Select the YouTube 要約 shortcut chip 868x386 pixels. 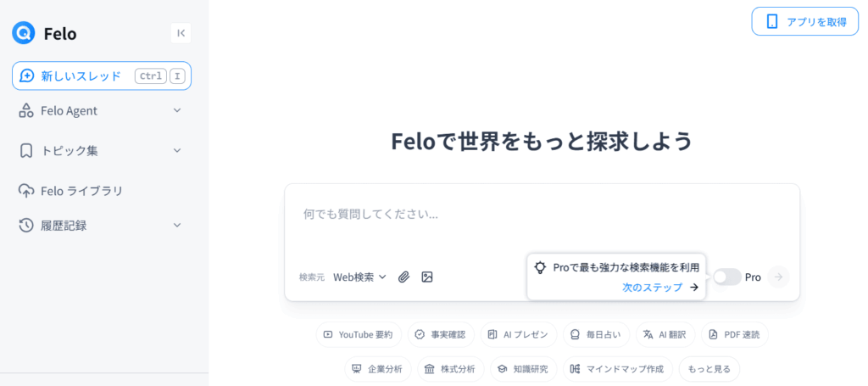click(x=359, y=334)
